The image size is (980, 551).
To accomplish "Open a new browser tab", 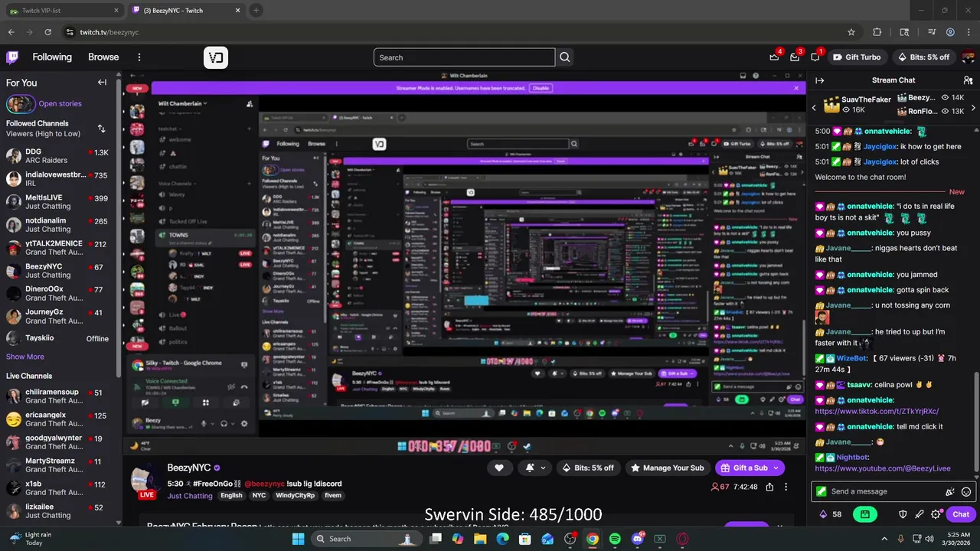I will [256, 11].
